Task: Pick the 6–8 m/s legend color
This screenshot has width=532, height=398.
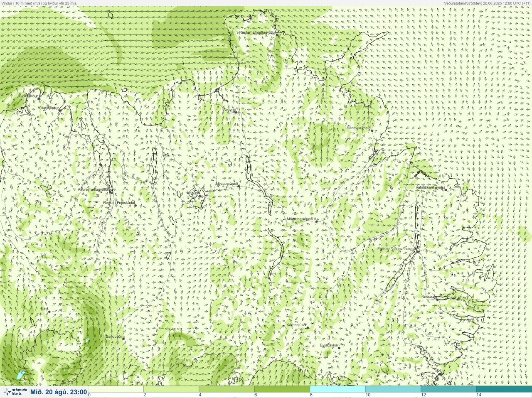Action: click(x=282, y=389)
